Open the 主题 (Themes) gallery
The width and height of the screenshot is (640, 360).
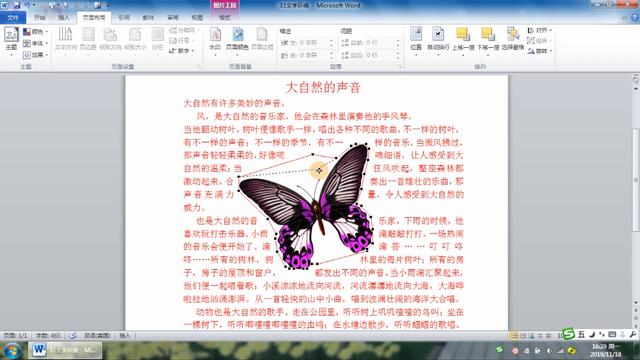point(11,41)
